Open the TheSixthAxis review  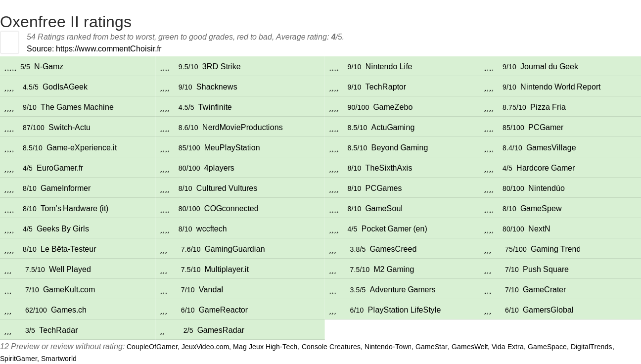point(389,168)
